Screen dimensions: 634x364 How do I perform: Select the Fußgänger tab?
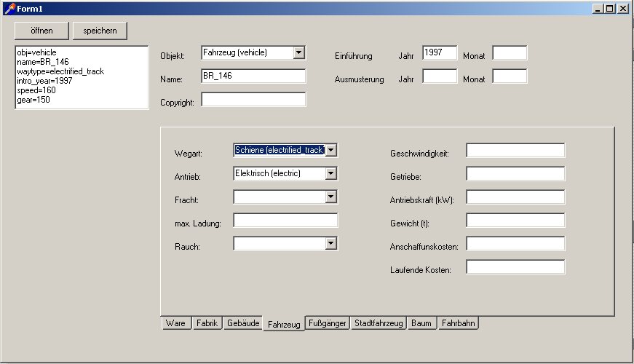(x=328, y=323)
